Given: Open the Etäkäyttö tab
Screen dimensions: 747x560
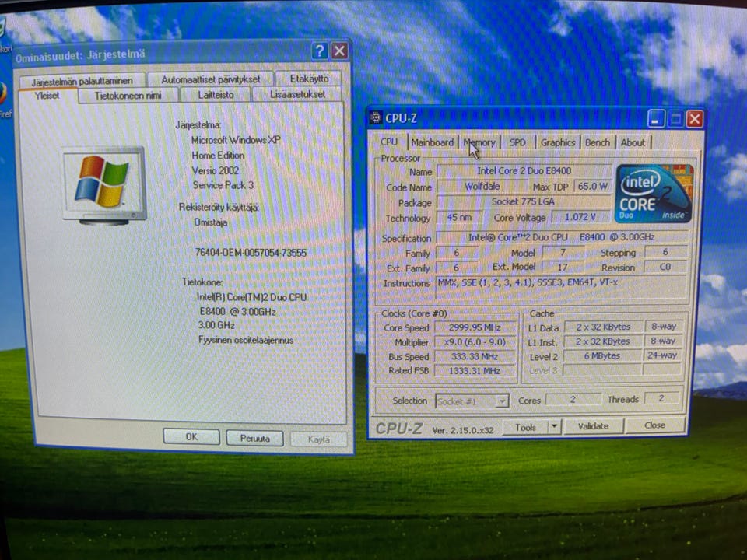Looking at the screenshot, I should coord(309,78).
